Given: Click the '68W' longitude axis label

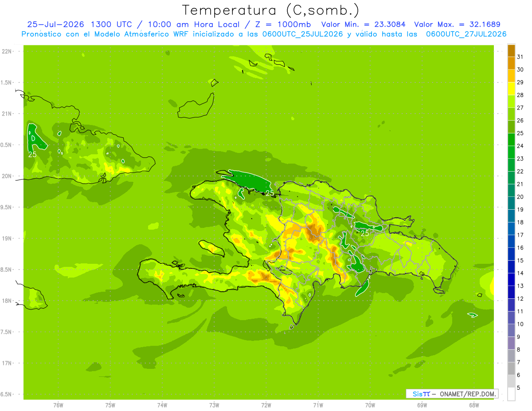Looking at the screenshot, I should pos(474,406).
